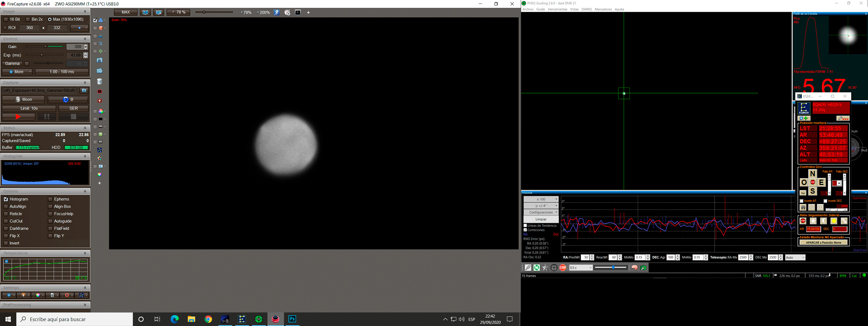
Task: Slew east with EQMOD E button
Action: (821, 182)
